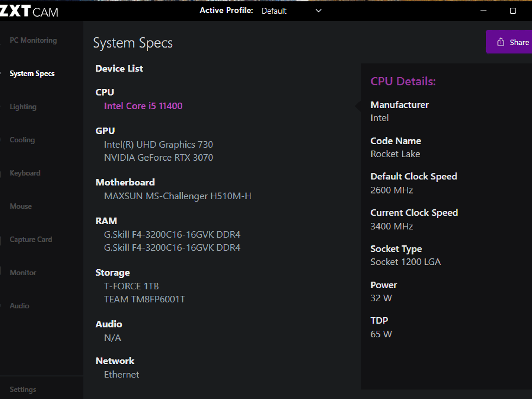Select the N/A audio entry

point(112,338)
